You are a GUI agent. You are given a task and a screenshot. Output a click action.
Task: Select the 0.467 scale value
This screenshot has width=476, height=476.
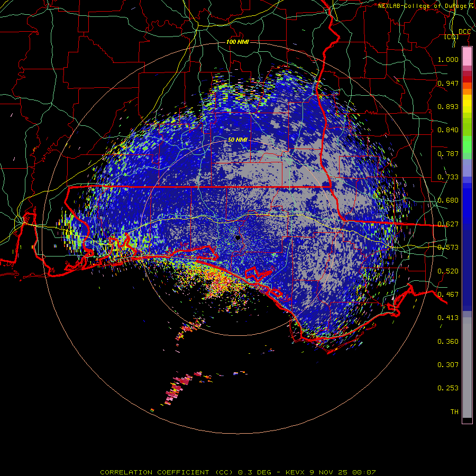(x=448, y=295)
